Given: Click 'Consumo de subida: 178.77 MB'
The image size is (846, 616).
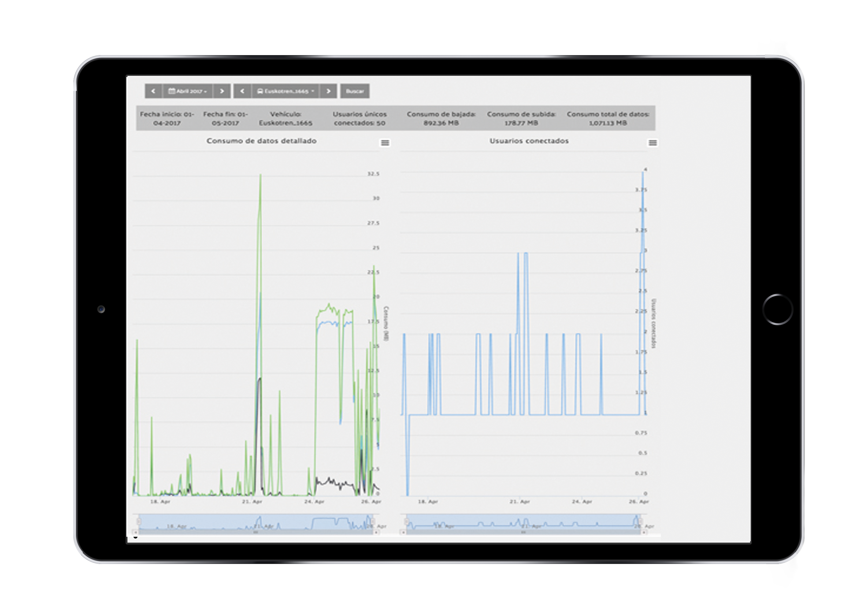Looking at the screenshot, I should [521, 119].
